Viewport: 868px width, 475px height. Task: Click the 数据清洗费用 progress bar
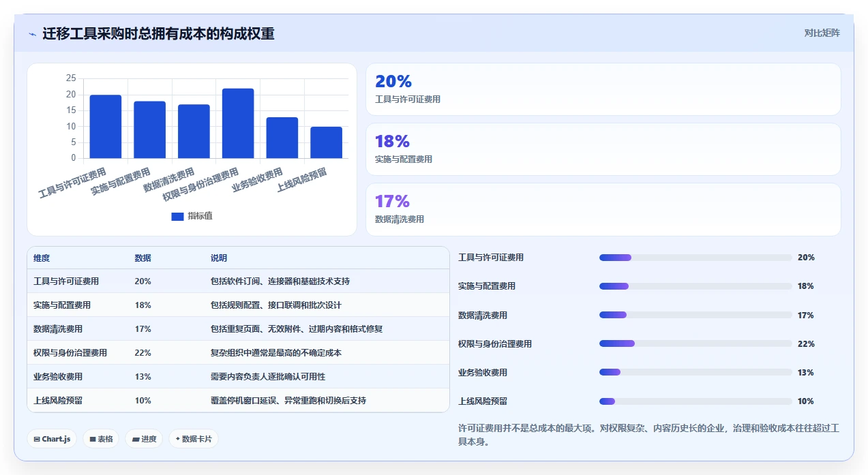(x=695, y=315)
